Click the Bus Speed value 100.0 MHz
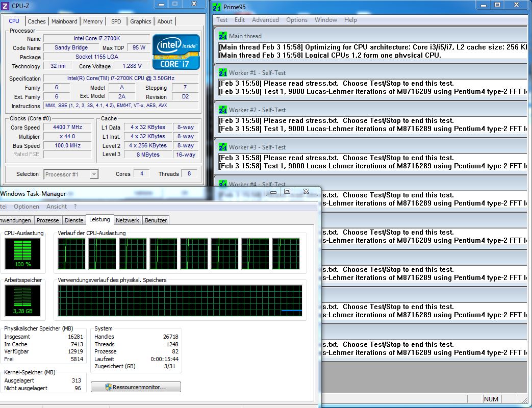 (x=67, y=145)
